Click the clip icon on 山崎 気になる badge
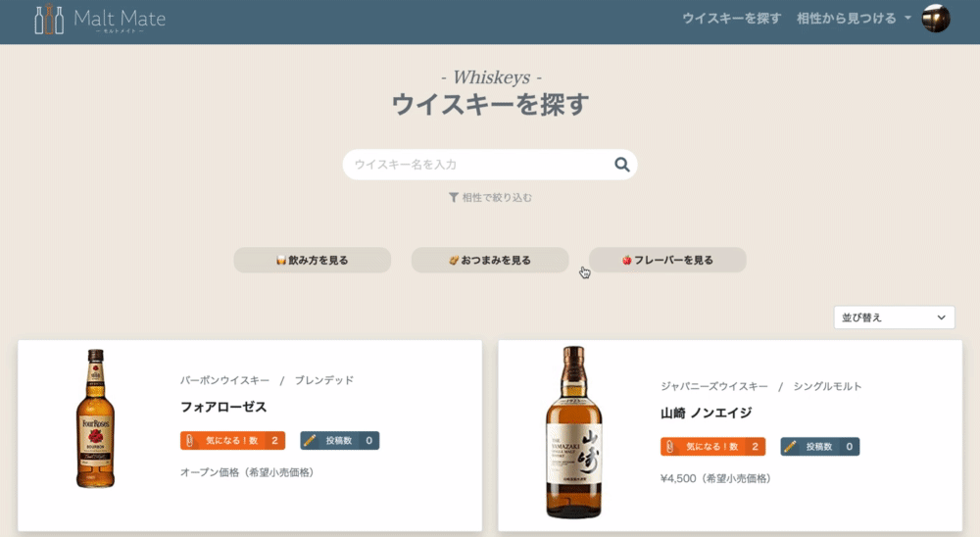Viewport: 980px width, 537px height. 670,446
